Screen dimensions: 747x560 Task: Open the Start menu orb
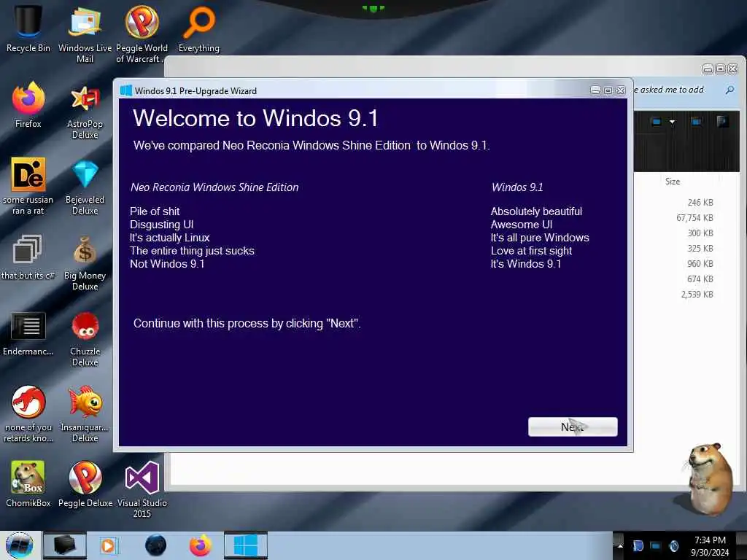[x=20, y=545]
